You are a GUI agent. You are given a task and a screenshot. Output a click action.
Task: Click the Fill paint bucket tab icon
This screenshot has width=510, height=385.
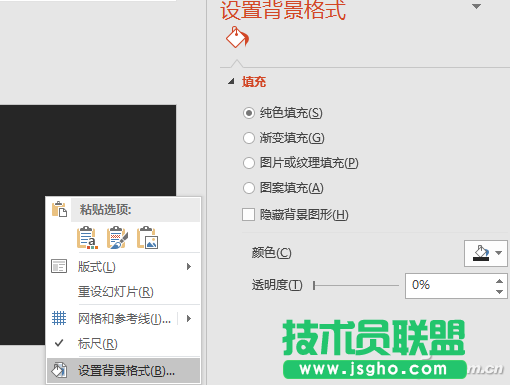click(237, 37)
